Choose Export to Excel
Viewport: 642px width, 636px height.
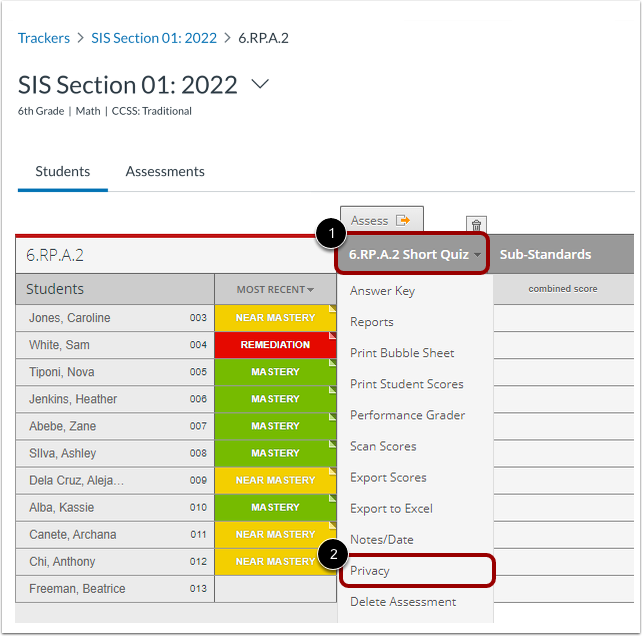391,509
